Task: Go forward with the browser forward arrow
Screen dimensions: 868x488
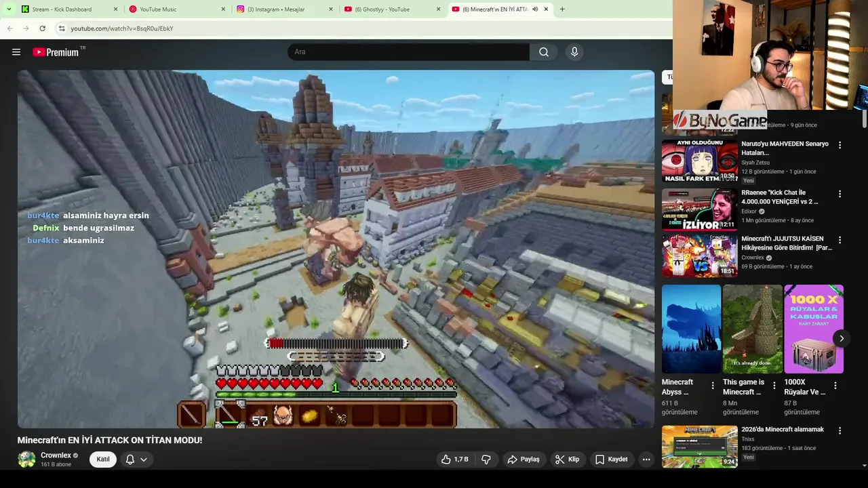Action: coord(26,28)
